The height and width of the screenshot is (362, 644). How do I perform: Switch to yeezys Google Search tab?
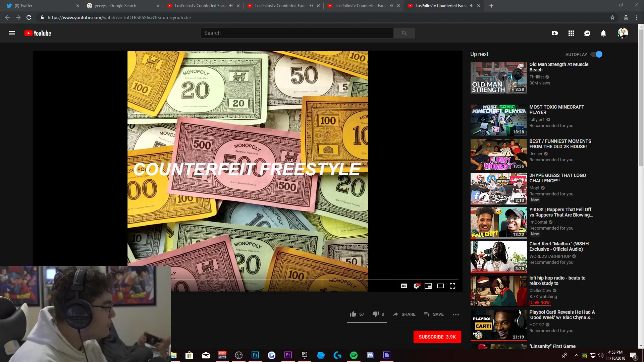[x=119, y=6]
